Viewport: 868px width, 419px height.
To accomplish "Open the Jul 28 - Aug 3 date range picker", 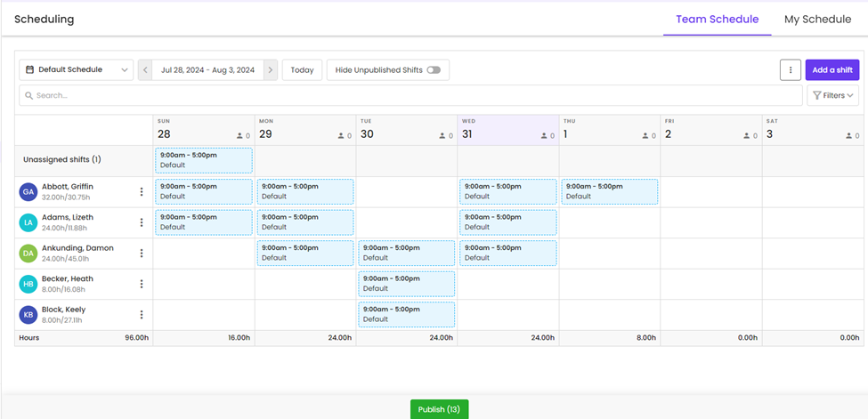I will click(207, 70).
